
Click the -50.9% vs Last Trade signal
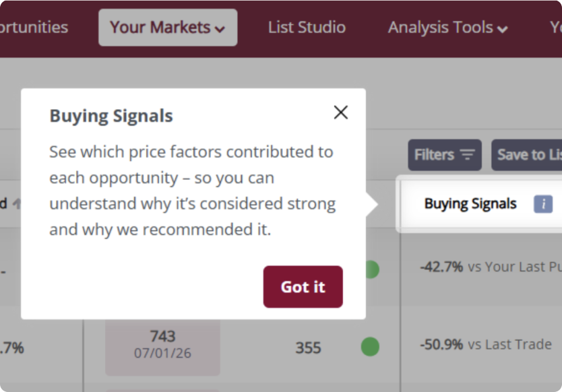click(x=485, y=344)
